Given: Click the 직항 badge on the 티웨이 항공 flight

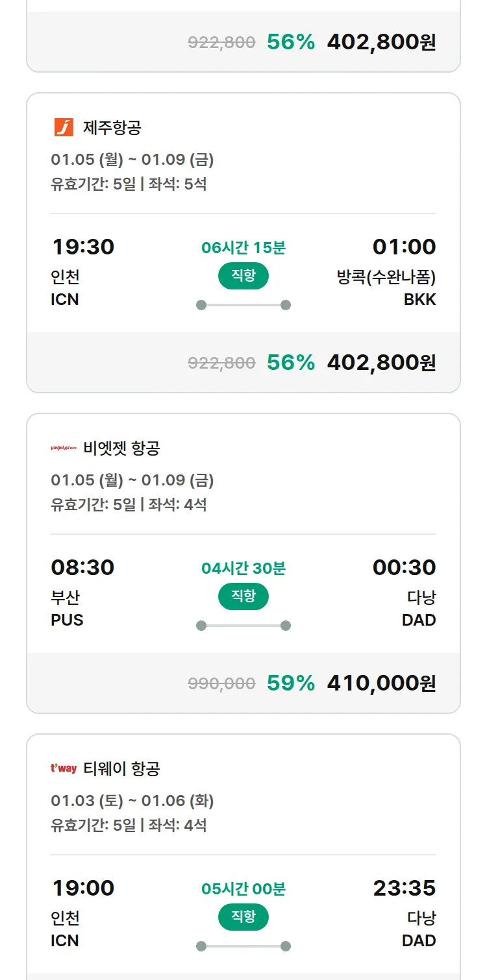Looking at the screenshot, I should [x=243, y=917].
